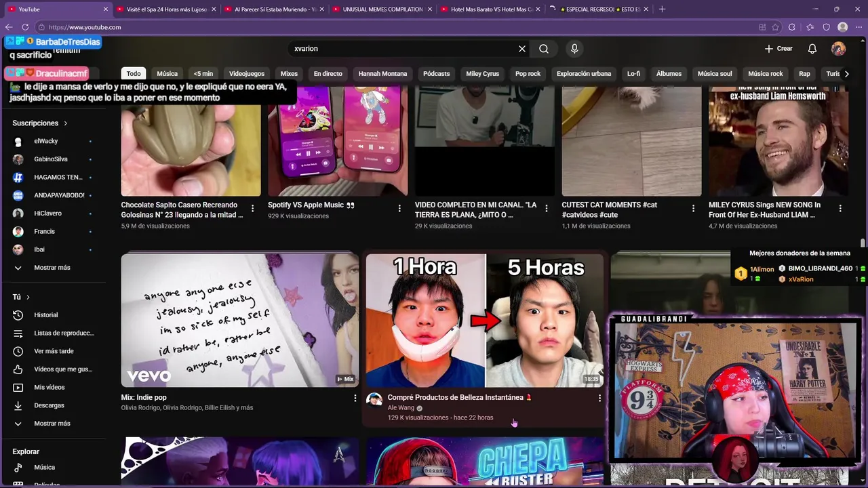
Task: Start voice search with microphone icon
Action: pos(574,49)
